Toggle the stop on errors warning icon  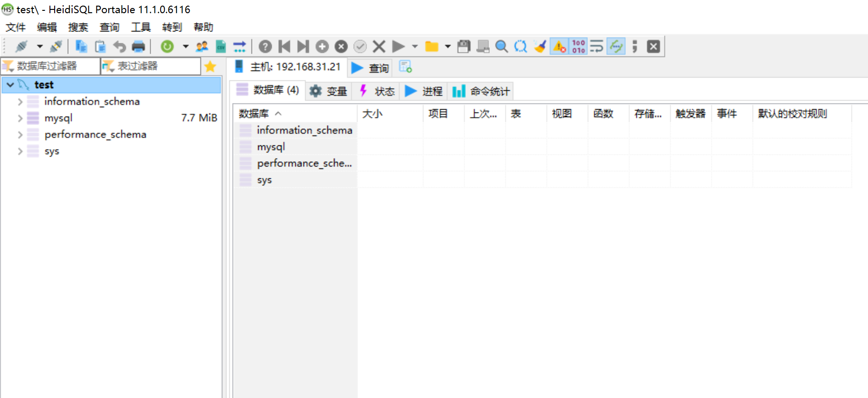(x=560, y=46)
